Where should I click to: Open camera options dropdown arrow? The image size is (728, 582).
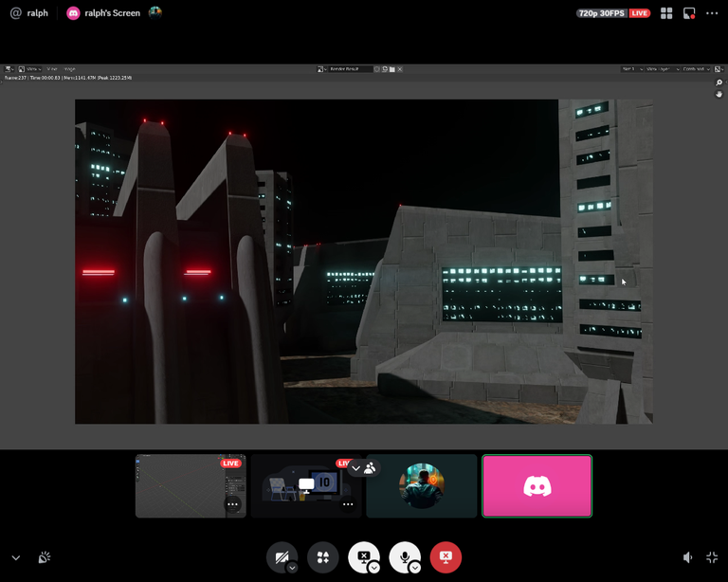[293, 568]
